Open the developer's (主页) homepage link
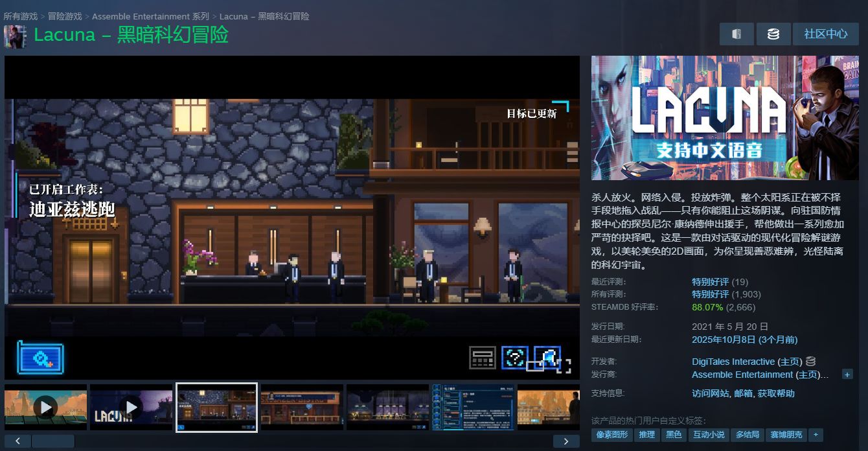868x451 pixels. pos(790,362)
